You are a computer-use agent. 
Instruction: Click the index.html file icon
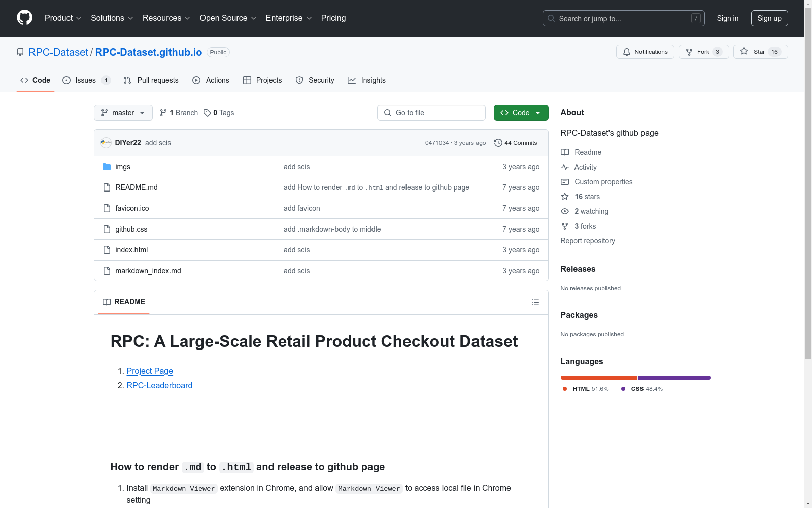(107, 250)
